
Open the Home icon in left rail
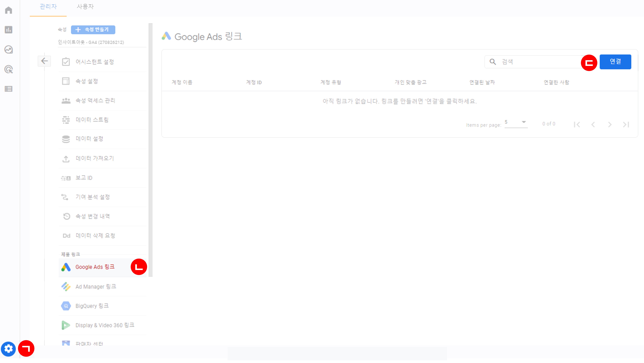click(8, 10)
